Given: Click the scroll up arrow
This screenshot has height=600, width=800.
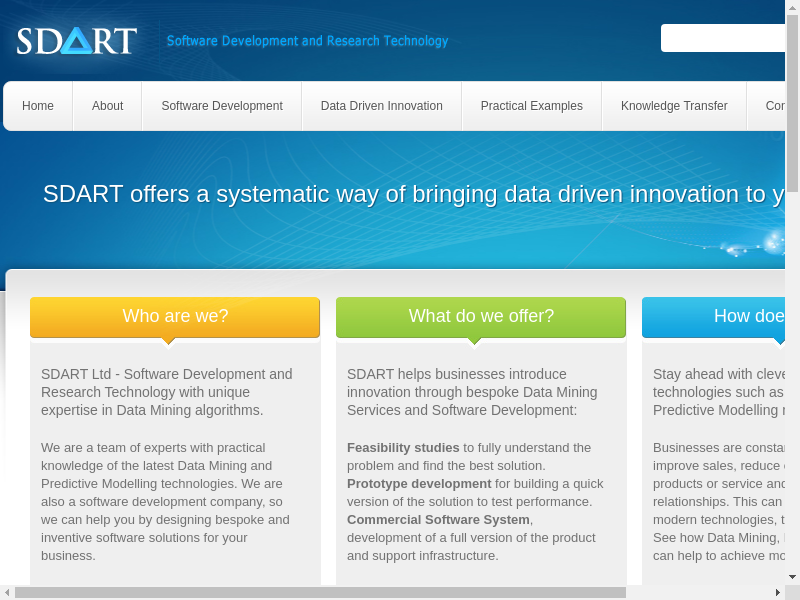Looking at the screenshot, I should click(792, 7).
